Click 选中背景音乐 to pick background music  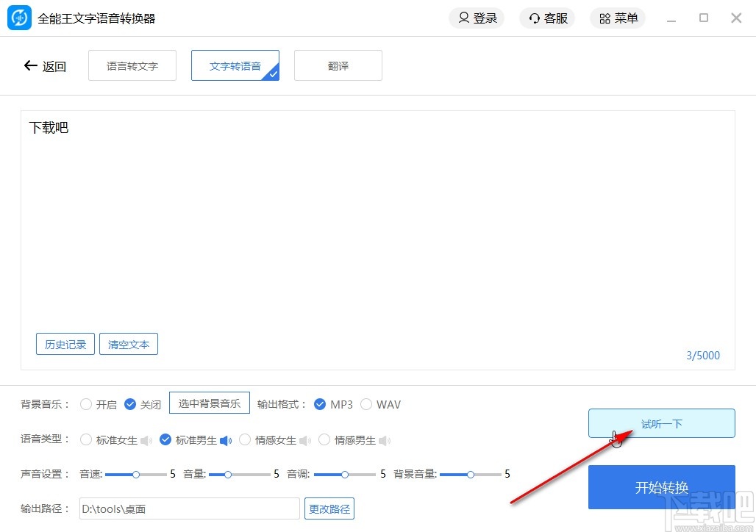pyautogui.click(x=209, y=403)
